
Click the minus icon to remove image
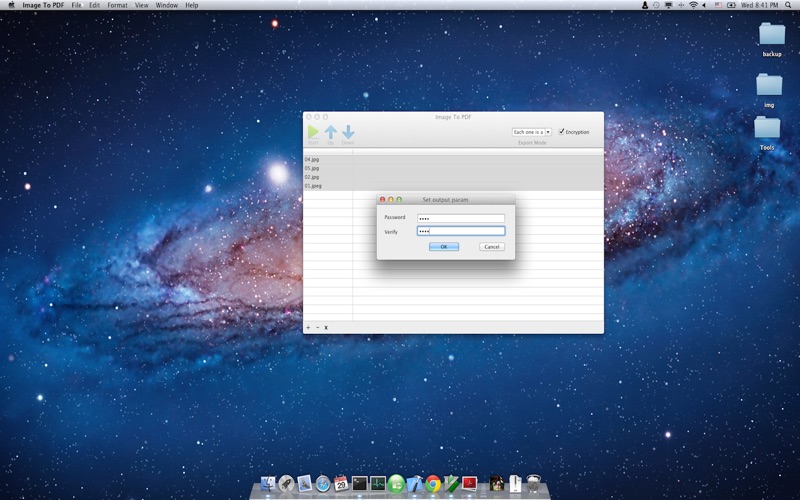[x=317, y=327]
